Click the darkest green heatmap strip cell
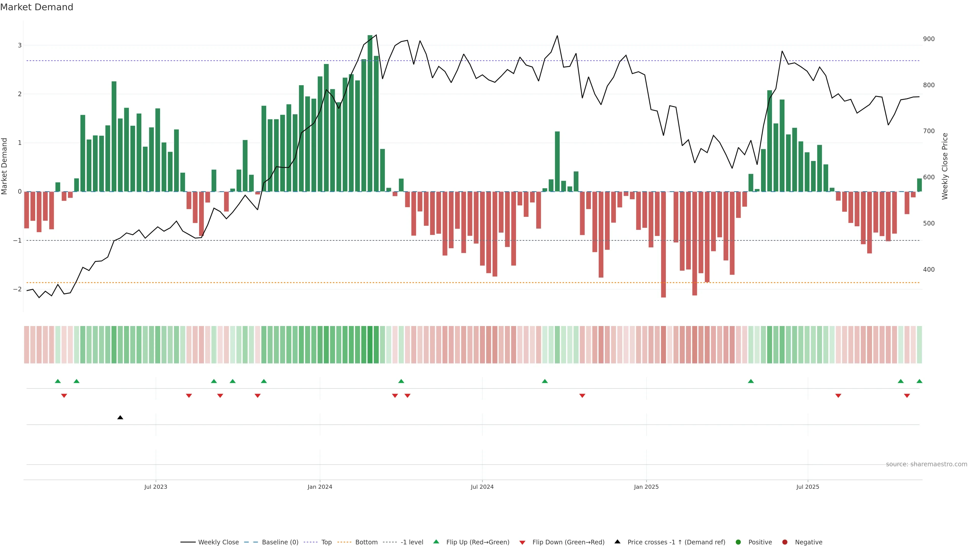The width and height of the screenshot is (980, 551). (370, 345)
